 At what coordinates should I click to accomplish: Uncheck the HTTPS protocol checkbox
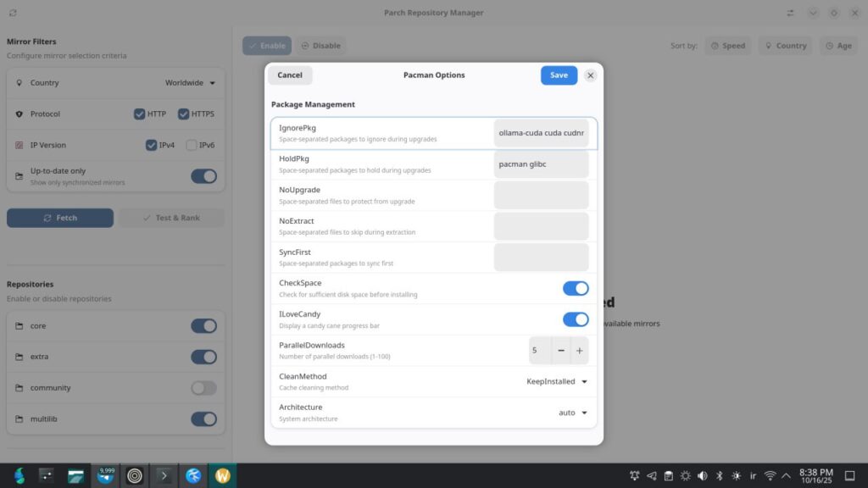[x=183, y=114]
